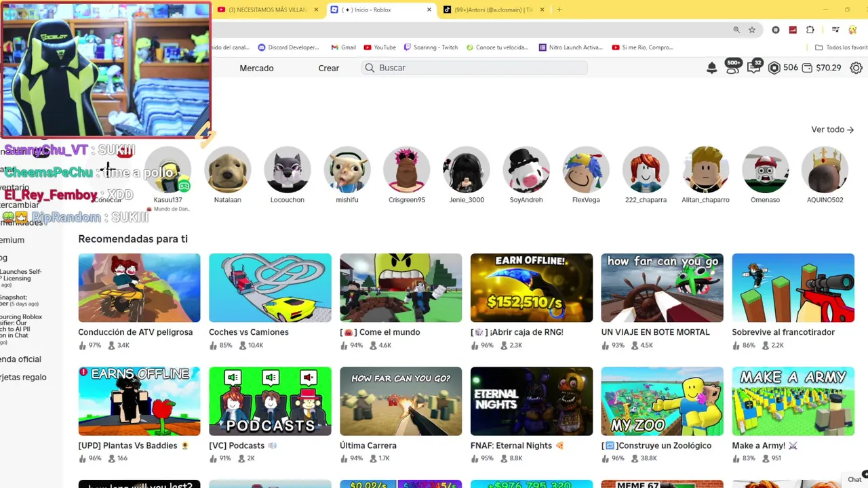Click the Buscar search field
Image resolution: width=868 pixels, height=488 pixels.
(475, 68)
